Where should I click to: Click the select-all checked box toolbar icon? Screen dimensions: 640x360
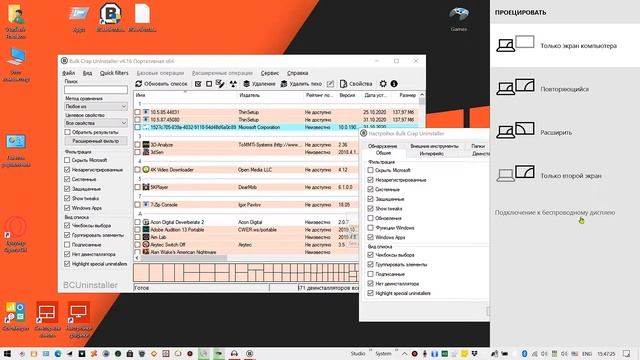pyautogui.click(x=198, y=84)
